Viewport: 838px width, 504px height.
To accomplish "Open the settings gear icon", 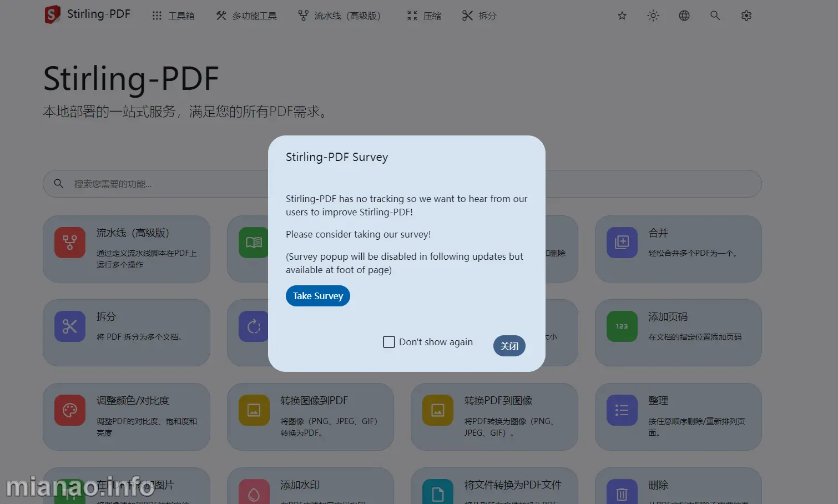I will (x=746, y=16).
